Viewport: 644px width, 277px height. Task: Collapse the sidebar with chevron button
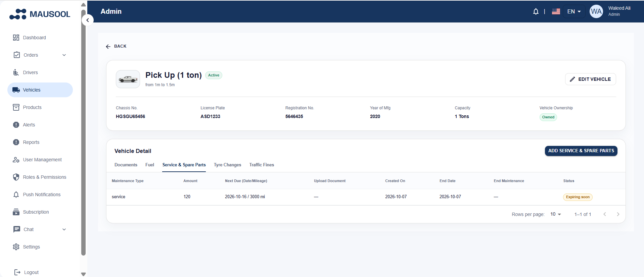click(x=88, y=20)
